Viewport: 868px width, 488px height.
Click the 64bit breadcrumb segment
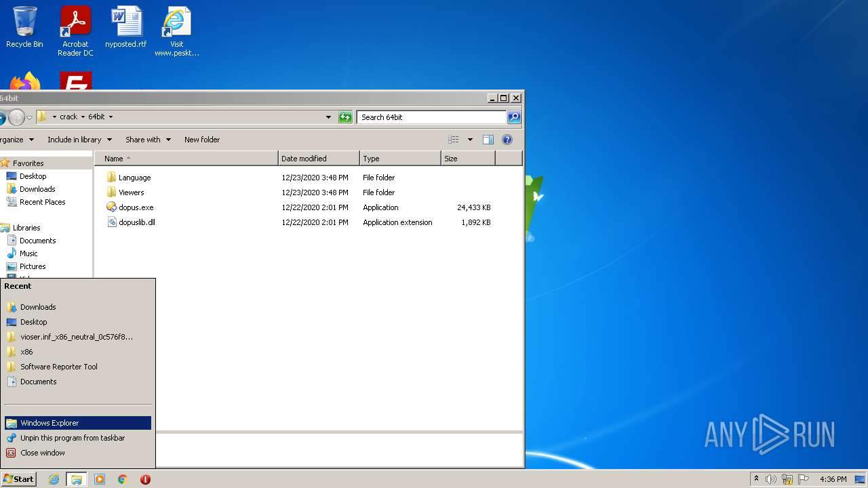tap(97, 117)
